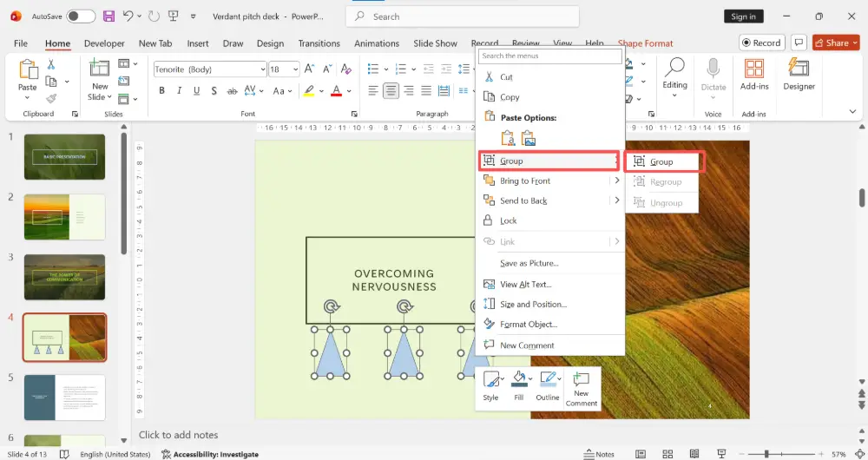
Task: Toggle AutoSave switch
Action: coord(81,16)
